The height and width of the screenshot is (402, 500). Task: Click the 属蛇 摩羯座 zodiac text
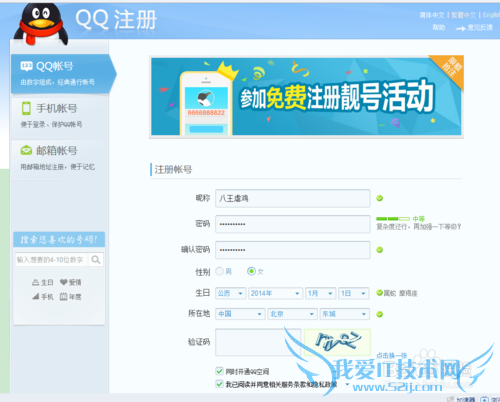pyautogui.click(x=400, y=293)
